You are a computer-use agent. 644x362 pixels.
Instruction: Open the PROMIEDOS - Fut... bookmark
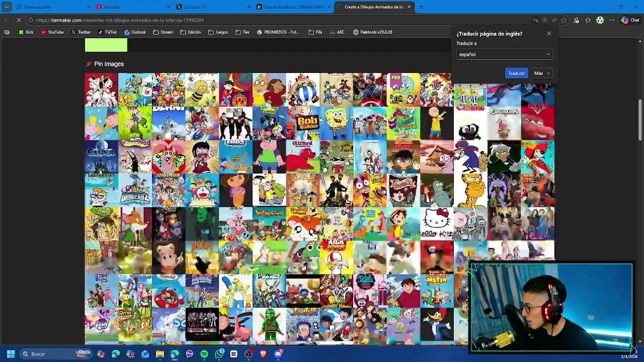[x=278, y=32]
